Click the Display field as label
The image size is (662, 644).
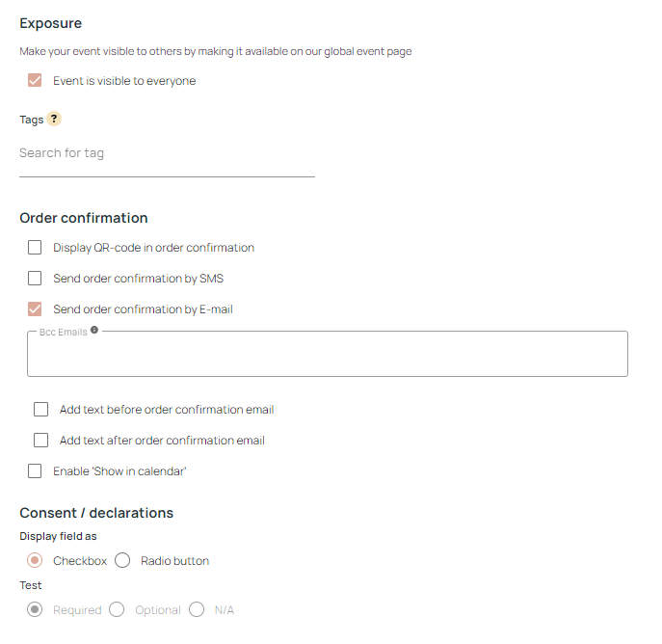pyautogui.click(x=58, y=536)
